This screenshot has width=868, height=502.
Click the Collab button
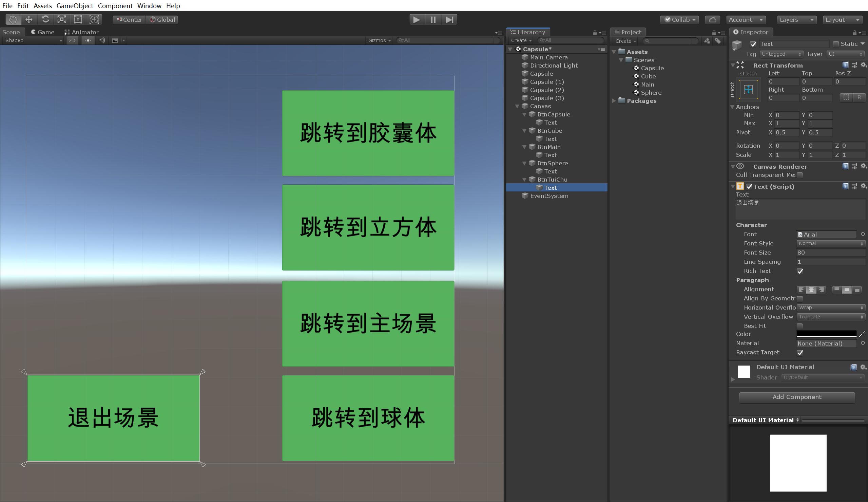coord(679,20)
